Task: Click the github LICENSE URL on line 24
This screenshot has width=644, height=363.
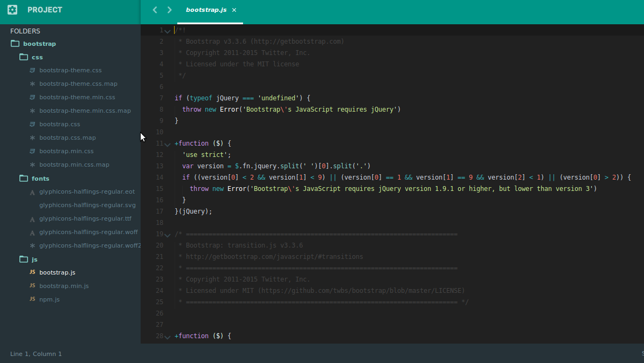Action: coord(362,291)
